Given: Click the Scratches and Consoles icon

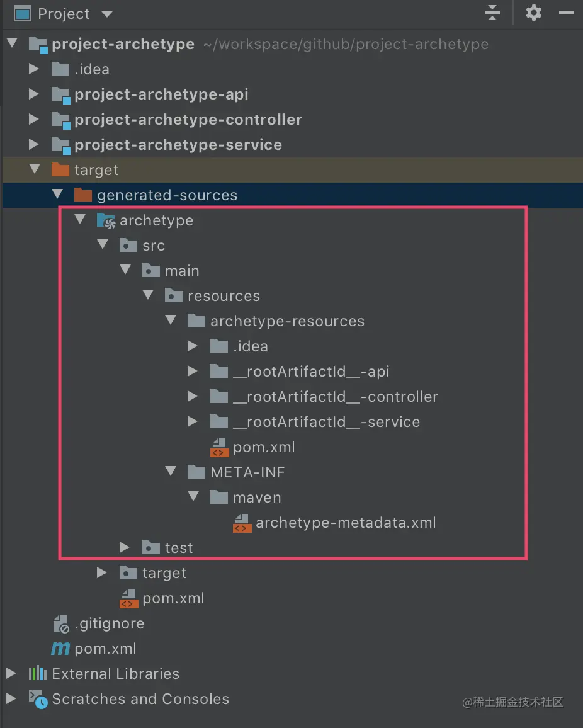Looking at the screenshot, I should click(x=35, y=699).
